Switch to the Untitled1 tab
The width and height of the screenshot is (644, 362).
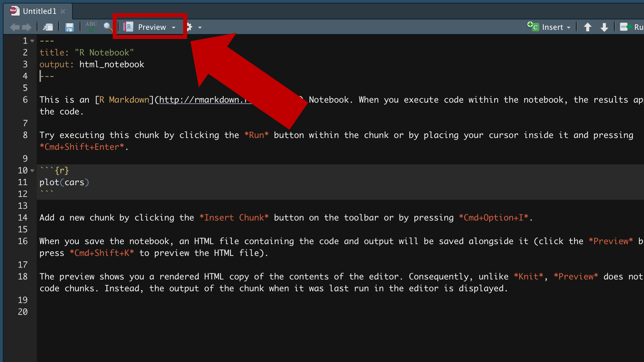[x=39, y=11]
